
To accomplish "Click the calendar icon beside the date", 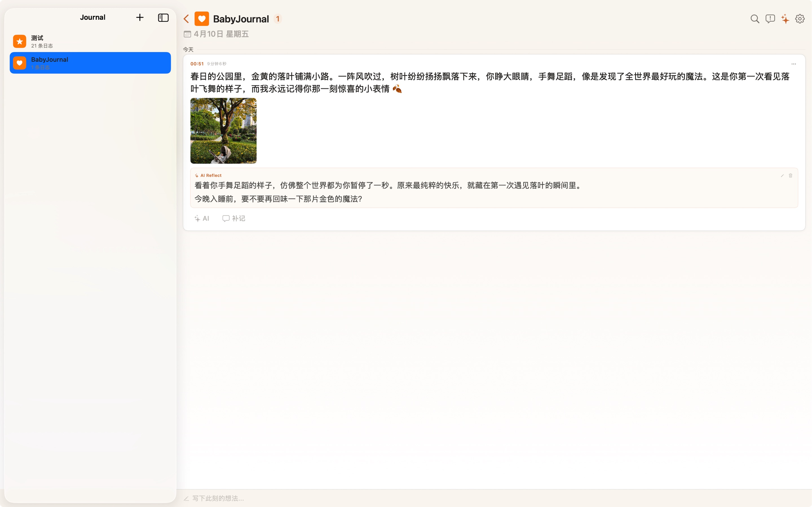I will click(x=187, y=34).
